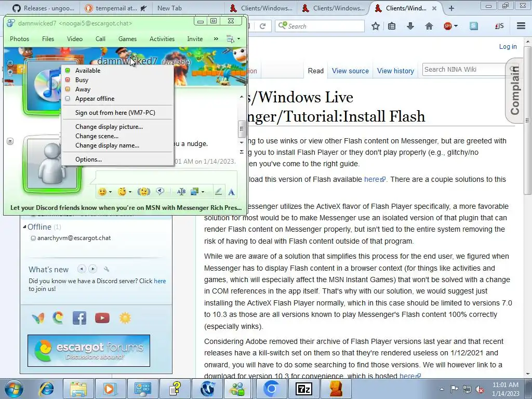Switch to New Tab browser tab
Image resolution: width=532 pixels, height=399 pixels.
170,8
